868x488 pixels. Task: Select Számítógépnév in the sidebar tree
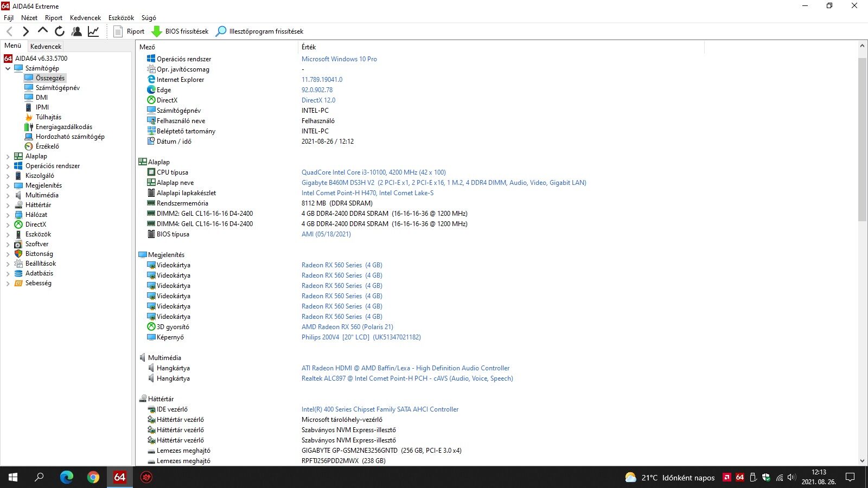[x=58, y=88]
